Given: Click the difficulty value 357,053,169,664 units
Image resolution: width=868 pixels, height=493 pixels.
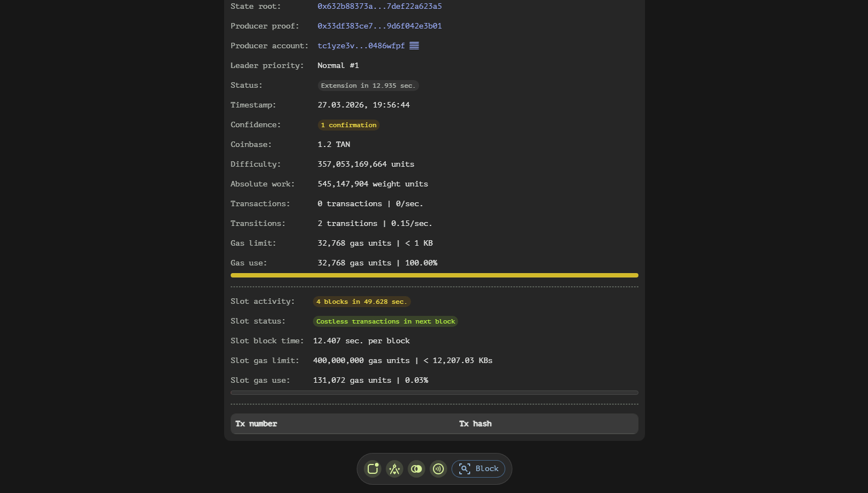Looking at the screenshot, I should (x=366, y=165).
